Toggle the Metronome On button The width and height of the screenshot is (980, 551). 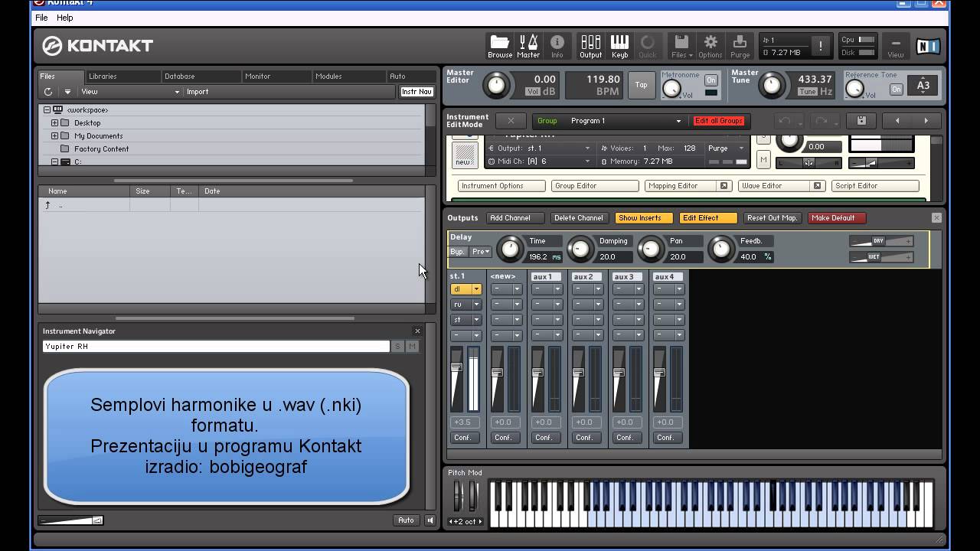[x=711, y=80]
